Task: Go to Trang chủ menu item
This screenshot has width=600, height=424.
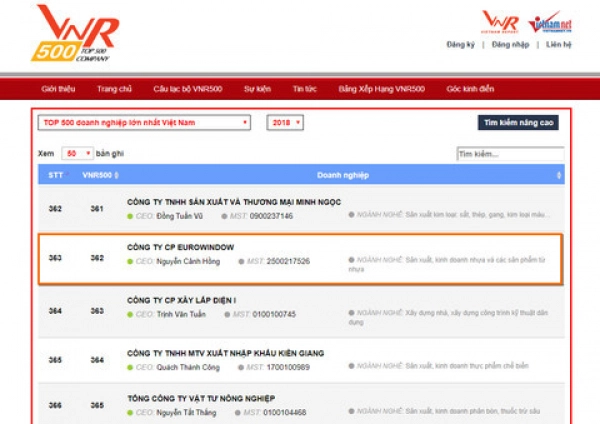Action: click(114, 89)
